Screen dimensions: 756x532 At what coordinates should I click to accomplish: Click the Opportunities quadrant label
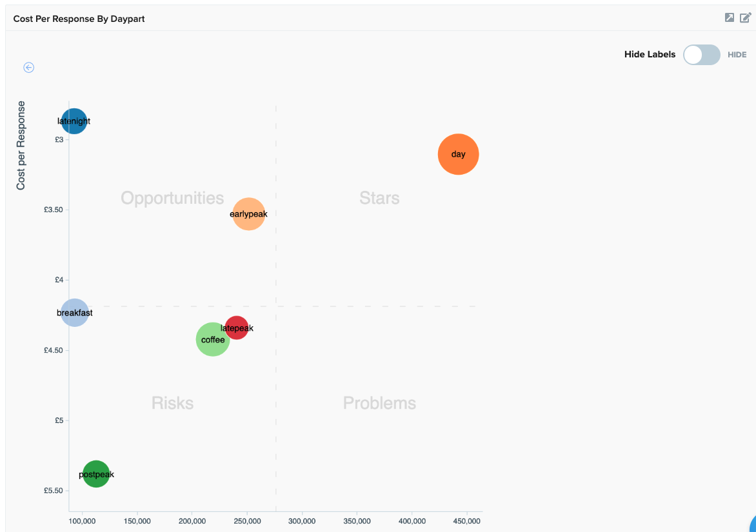pyautogui.click(x=172, y=198)
